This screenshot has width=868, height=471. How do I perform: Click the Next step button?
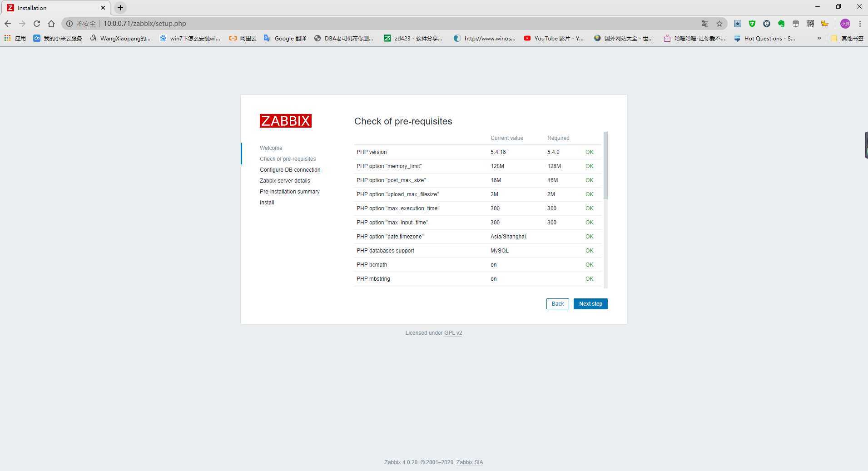click(590, 304)
